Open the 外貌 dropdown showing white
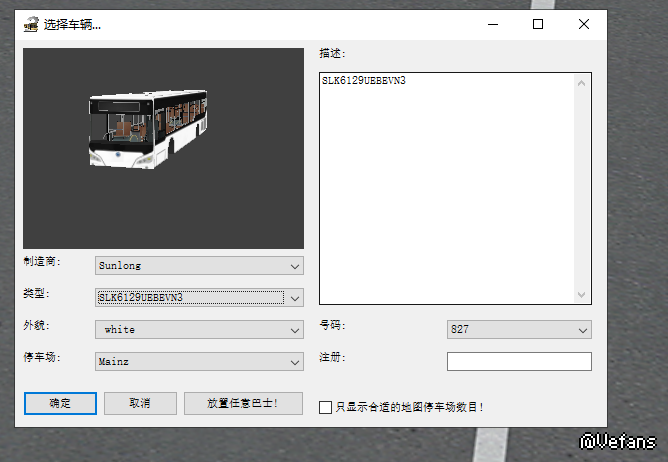The width and height of the screenshot is (668, 462). pyautogui.click(x=198, y=329)
